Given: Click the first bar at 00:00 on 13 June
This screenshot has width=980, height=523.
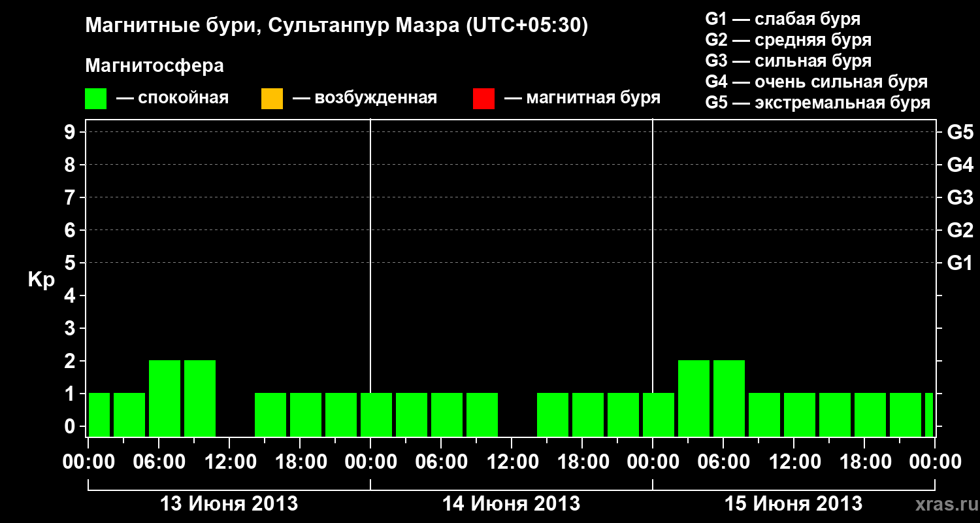Looking at the screenshot, I should coord(99,414).
